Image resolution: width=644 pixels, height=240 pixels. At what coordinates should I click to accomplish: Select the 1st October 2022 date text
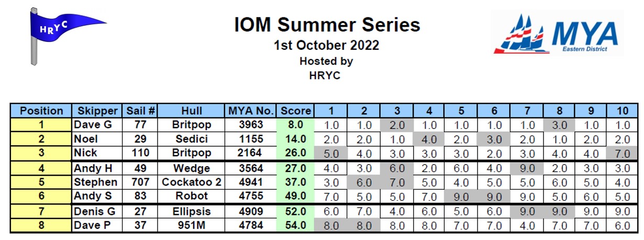[327, 46]
